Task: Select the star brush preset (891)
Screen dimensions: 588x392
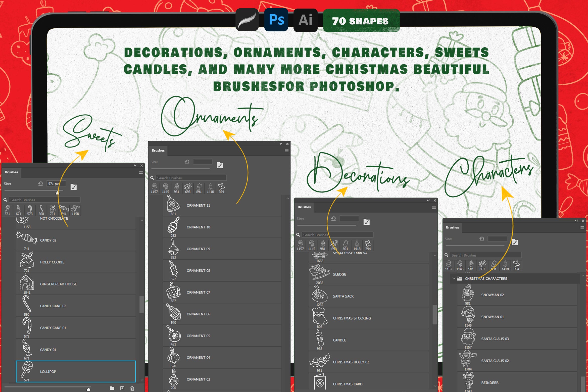Action: [199, 187]
